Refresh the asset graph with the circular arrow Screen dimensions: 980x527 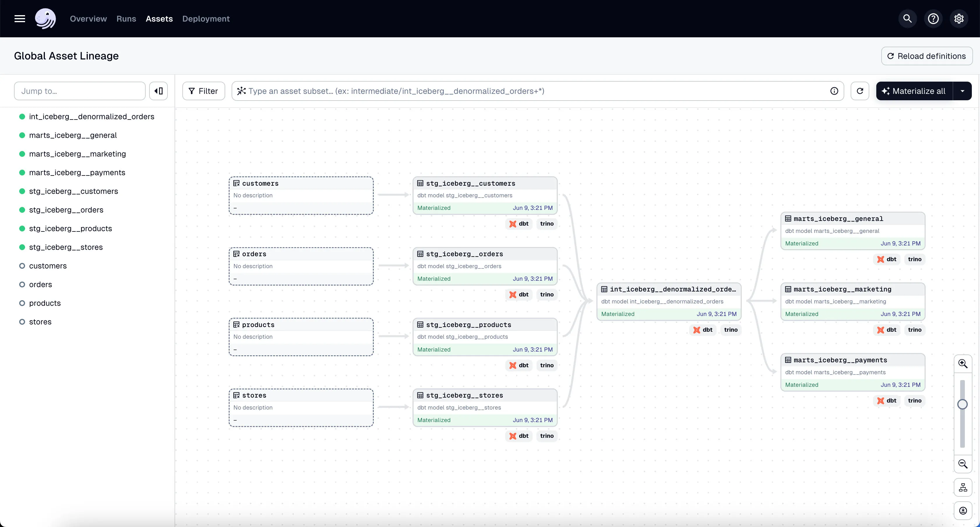click(x=860, y=91)
